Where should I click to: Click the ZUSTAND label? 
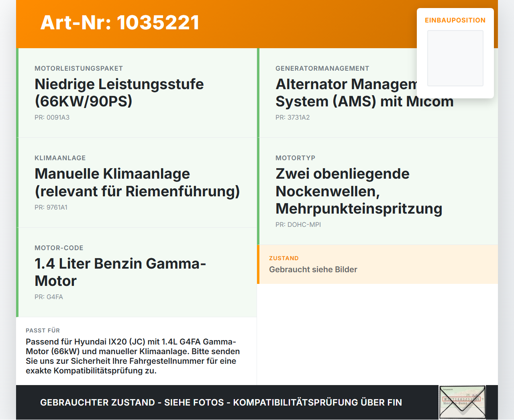[x=284, y=258]
